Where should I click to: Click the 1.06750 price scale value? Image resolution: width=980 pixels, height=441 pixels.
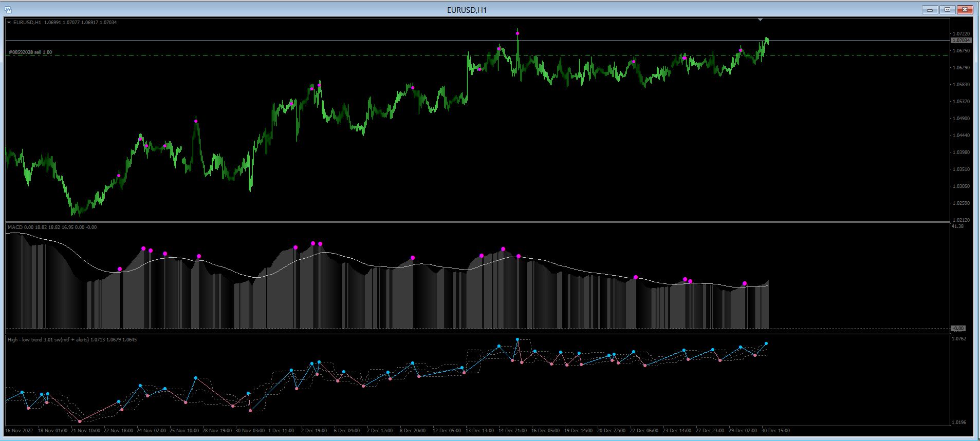(961, 51)
